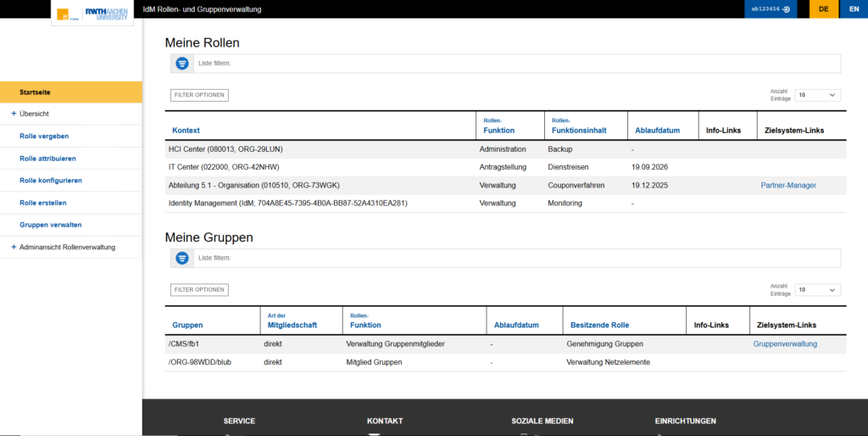
Task: Sort by Art der Mitgliedschaft column
Action: pos(292,321)
